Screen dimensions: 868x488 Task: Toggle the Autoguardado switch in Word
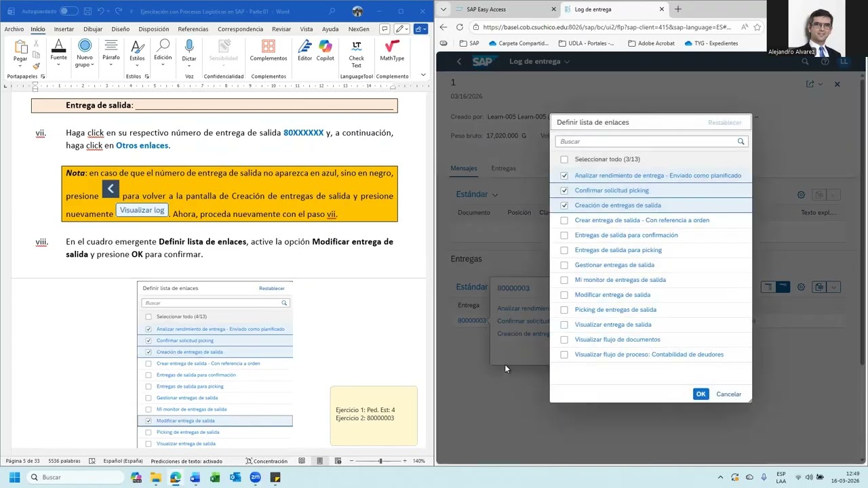point(68,12)
